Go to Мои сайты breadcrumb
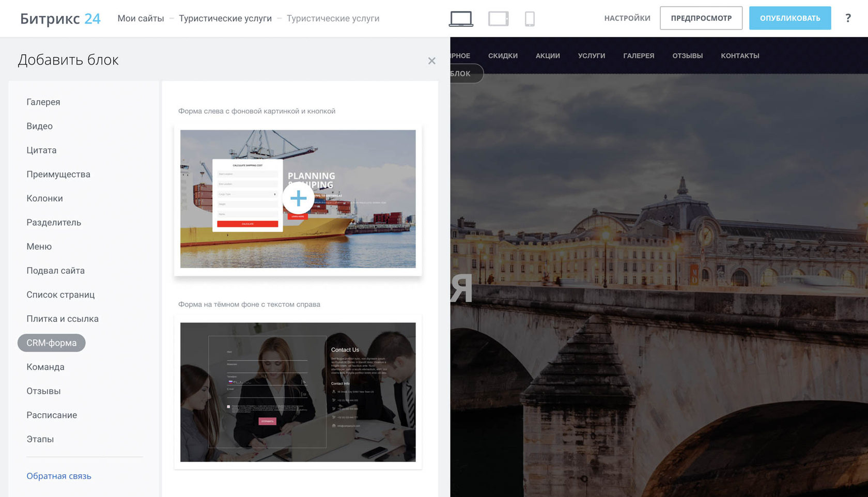 141,19
